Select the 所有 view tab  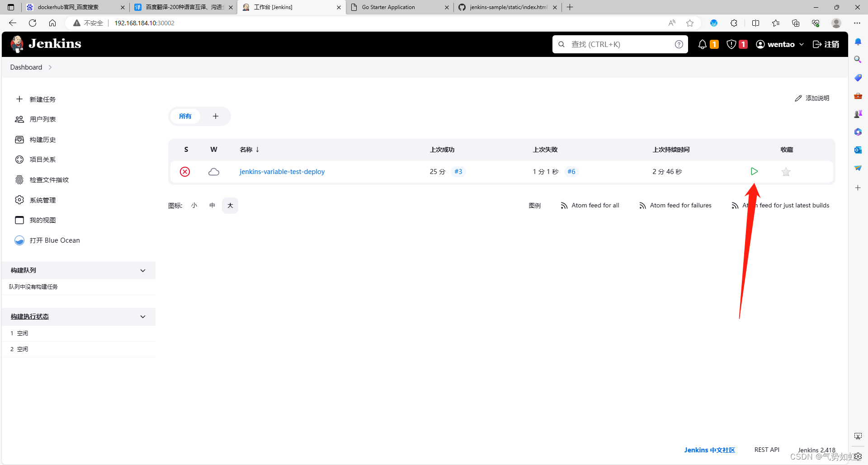[x=185, y=117]
